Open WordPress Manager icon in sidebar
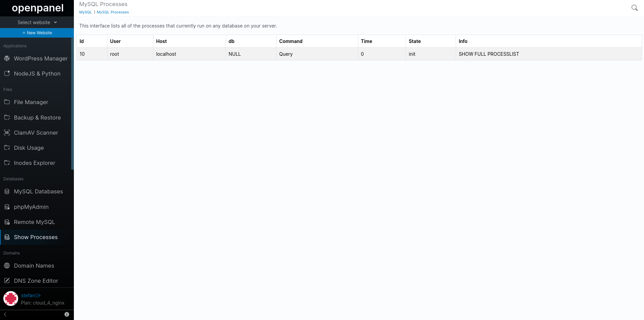 7,58
